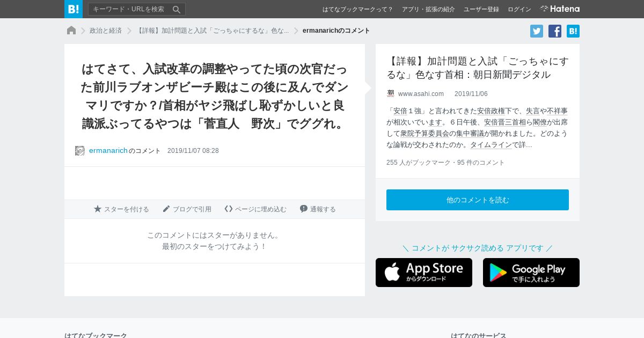Report comment with 通報する

[x=318, y=209]
